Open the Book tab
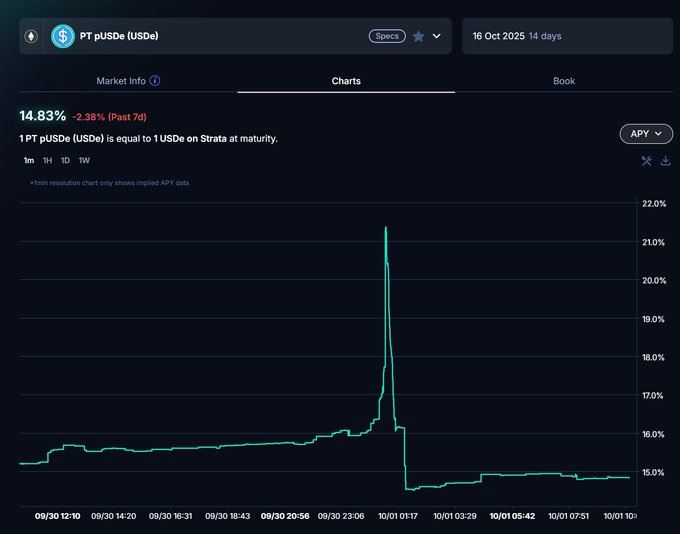 pyautogui.click(x=564, y=81)
